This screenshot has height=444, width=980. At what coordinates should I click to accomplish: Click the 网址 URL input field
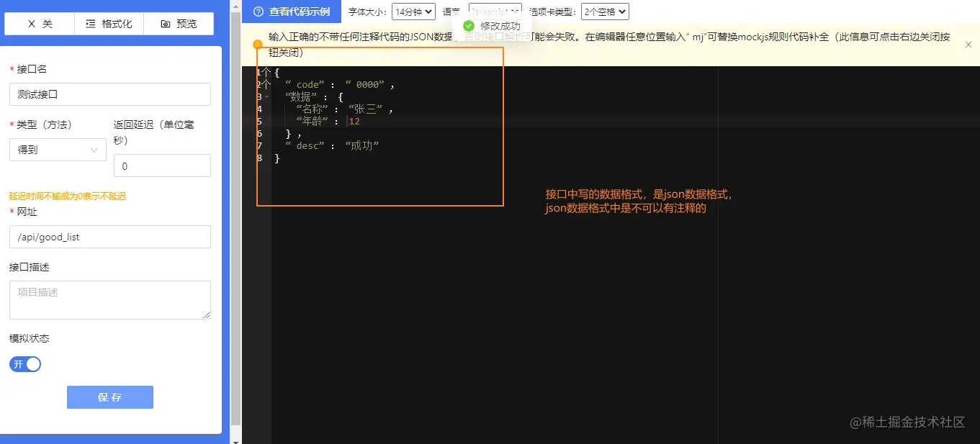110,237
